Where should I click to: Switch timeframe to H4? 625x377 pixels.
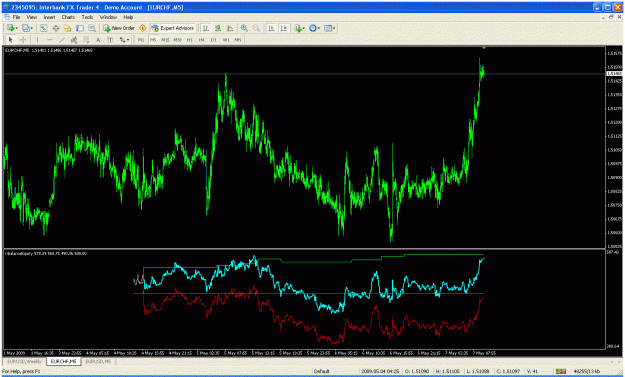coord(202,39)
